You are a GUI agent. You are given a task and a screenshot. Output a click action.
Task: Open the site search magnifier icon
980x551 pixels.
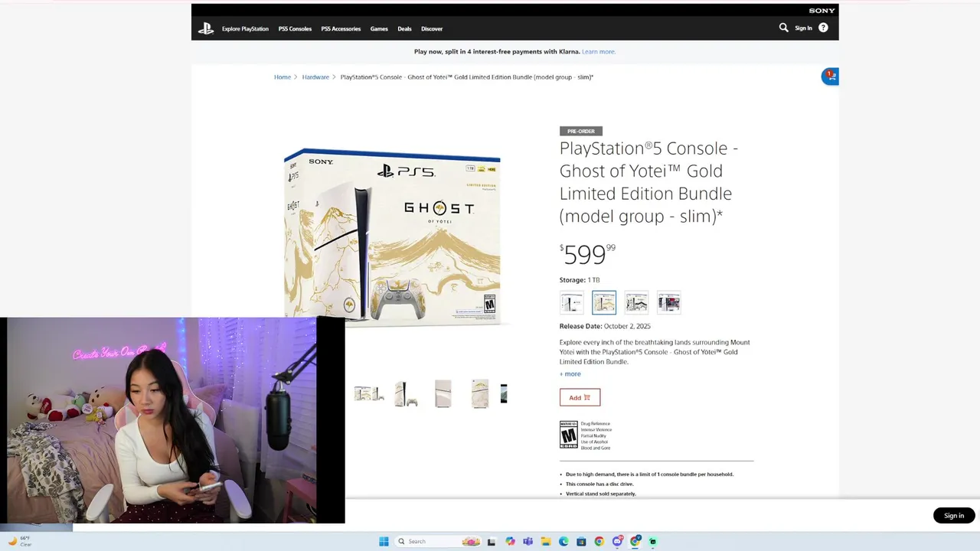(x=783, y=28)
